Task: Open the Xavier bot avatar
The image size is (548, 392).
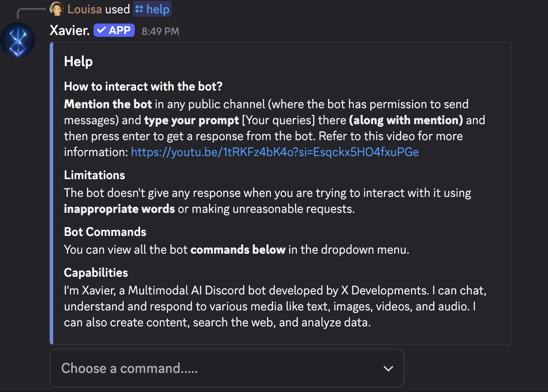Action: [18, 39]
